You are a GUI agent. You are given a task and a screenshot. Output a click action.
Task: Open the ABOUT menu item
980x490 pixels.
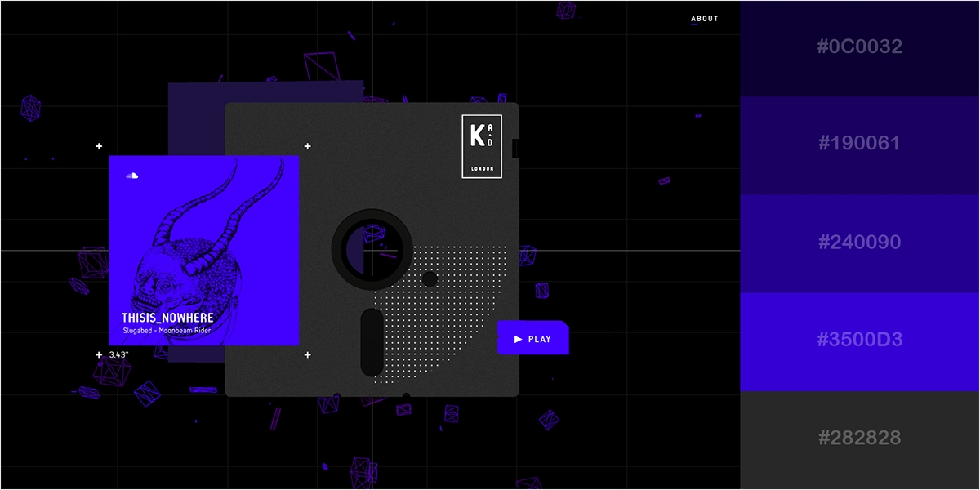[704, 19]
